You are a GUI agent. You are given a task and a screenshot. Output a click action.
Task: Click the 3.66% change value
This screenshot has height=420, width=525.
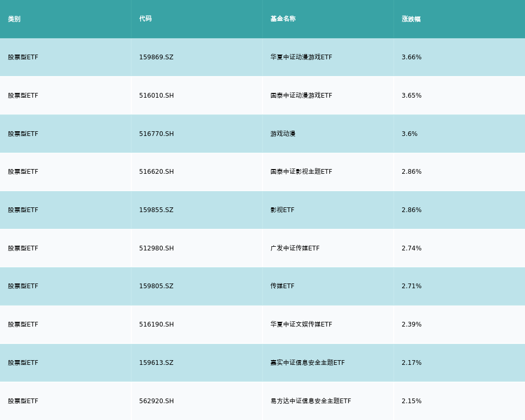412,57
